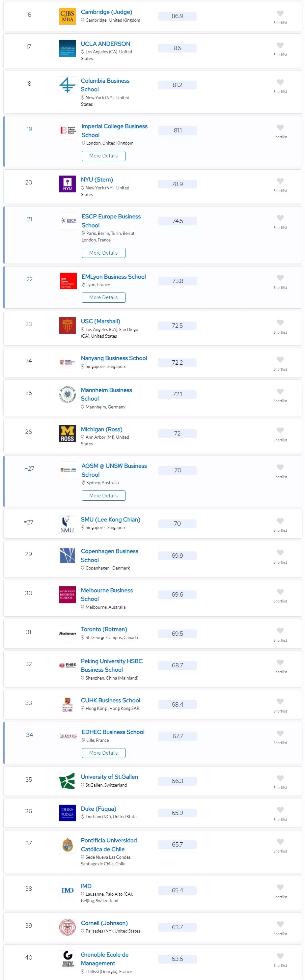
Task: Open the Toronto (Rotman) school link
Action: [x=104, y=629]
